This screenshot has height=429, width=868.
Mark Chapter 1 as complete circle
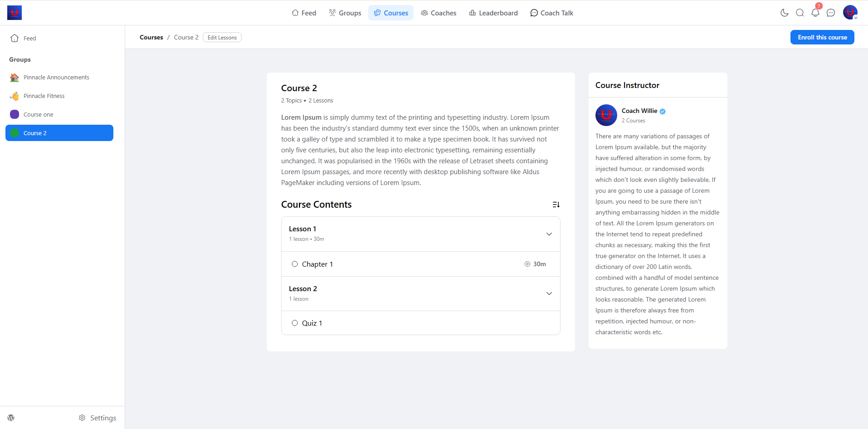[x=295, y=264]
